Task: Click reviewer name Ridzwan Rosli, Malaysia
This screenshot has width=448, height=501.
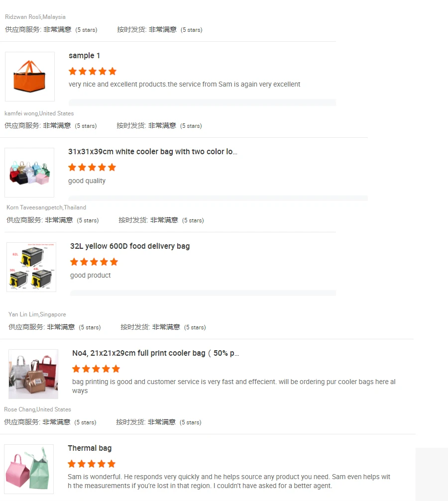Action: (35, 17)
